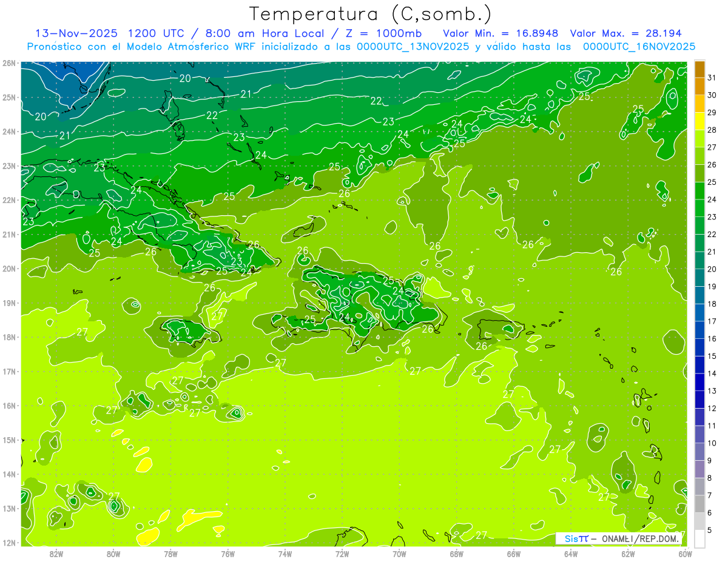Click the '60W' longitude axis label
The height and width of the screenshot is (562, 728).
(685, 554)
